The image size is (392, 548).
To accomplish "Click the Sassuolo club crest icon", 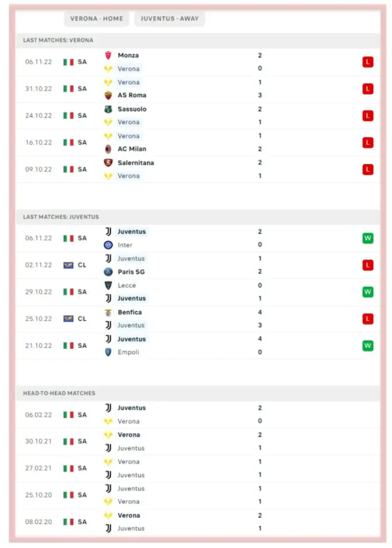I will click(108, 109).
